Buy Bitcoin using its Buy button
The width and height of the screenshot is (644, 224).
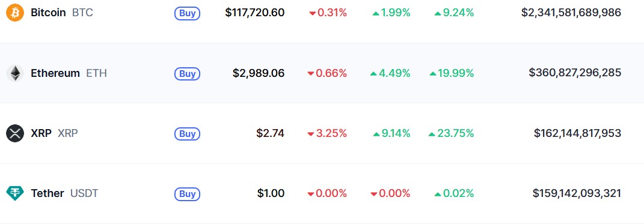[187, 14]
